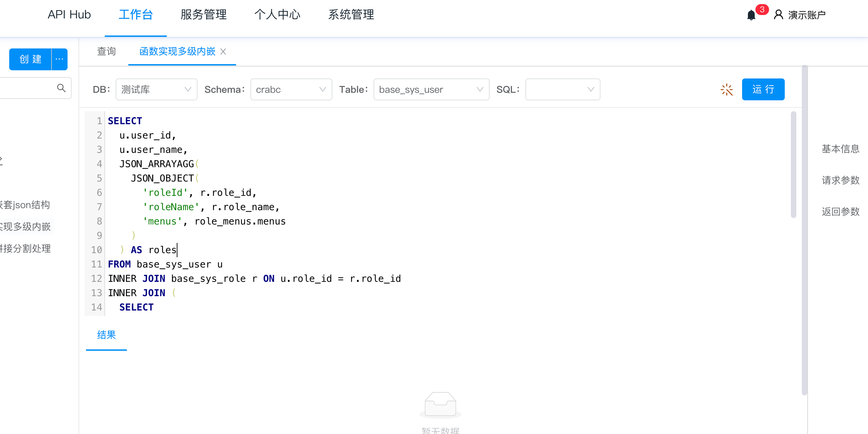Switch to the 查询 tab
The height and width of the screenshot is (434, 868).
106,51
